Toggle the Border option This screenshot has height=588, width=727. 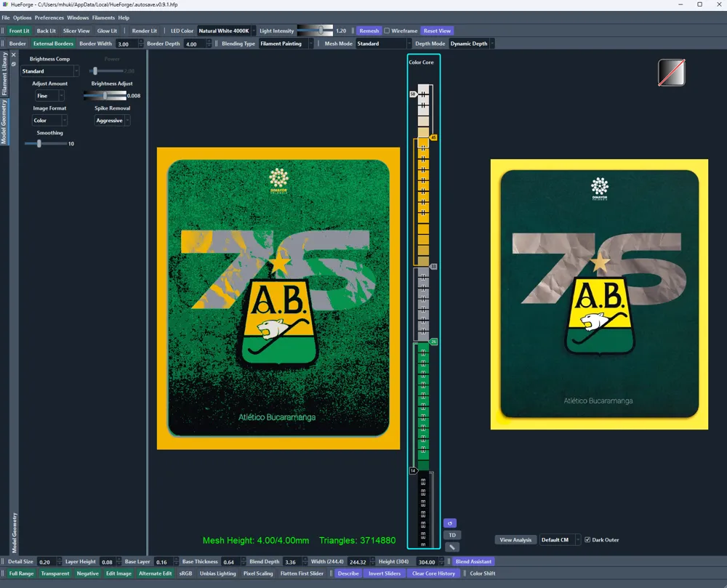click(17, 44)
